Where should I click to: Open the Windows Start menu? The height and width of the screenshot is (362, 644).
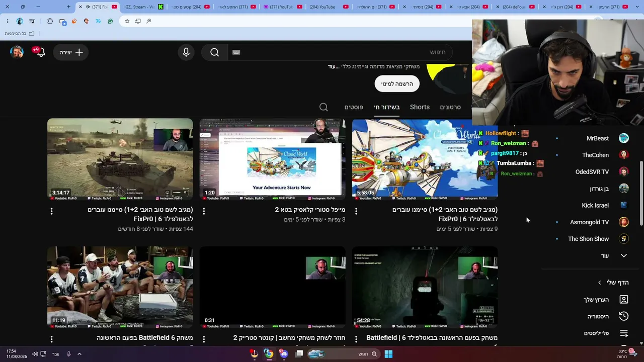point(388,354)
